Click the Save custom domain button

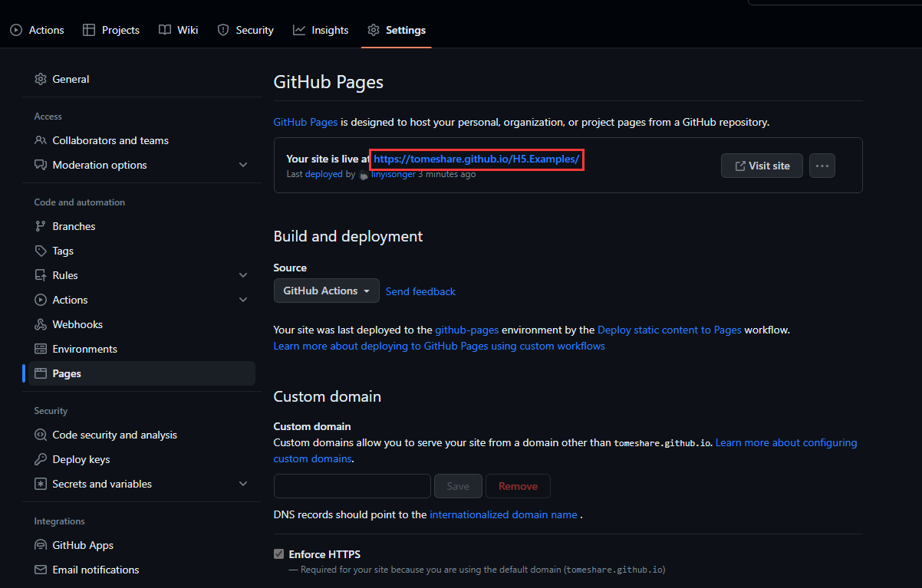pos(458,486)
